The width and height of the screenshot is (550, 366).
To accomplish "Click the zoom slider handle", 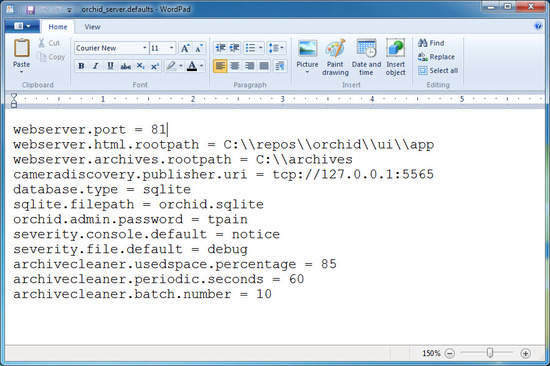I will (490, 353).
